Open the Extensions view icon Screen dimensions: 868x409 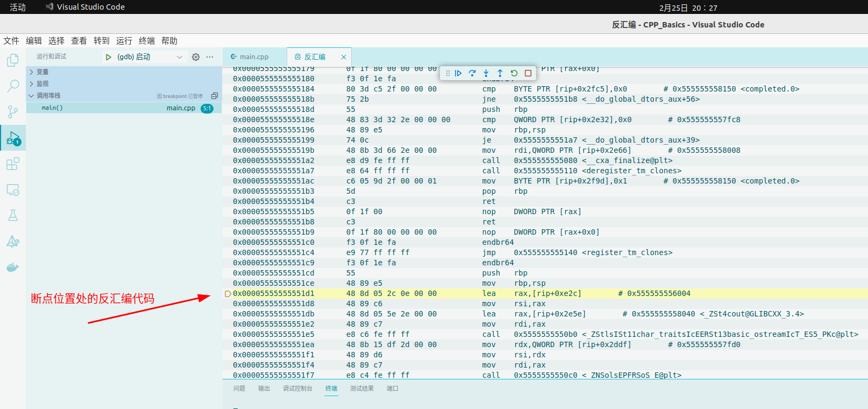[x=13, y=164]
